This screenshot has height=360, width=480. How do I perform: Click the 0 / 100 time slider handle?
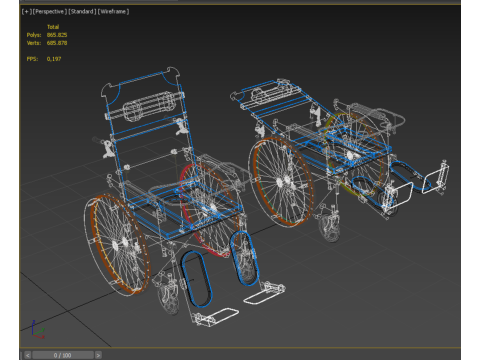(x=63, y=355)
